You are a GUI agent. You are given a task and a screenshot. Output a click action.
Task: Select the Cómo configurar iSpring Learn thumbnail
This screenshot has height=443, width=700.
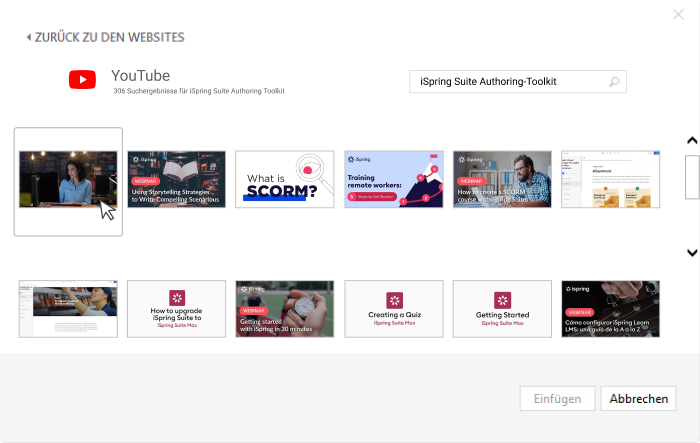[x=610, y=309]
